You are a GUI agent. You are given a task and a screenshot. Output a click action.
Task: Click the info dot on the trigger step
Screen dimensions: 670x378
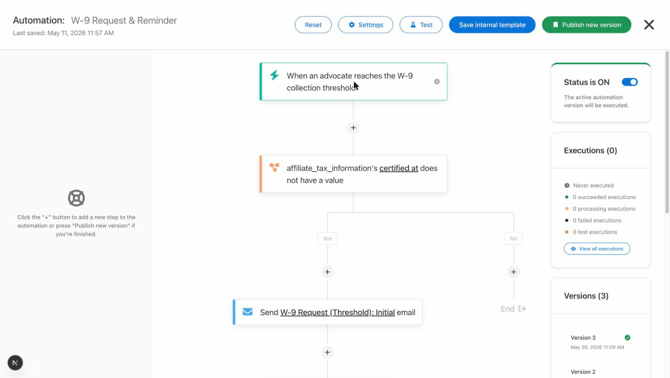[x=437, y=82]
